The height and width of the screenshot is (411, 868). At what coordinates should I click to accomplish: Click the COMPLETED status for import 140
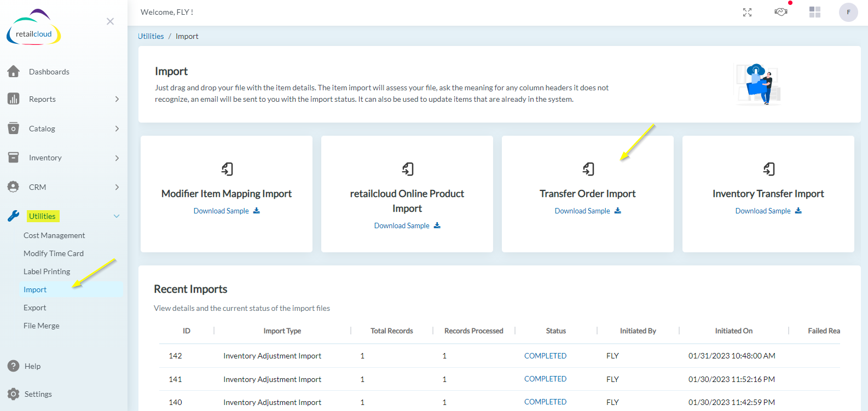click(x=545, y=402)
